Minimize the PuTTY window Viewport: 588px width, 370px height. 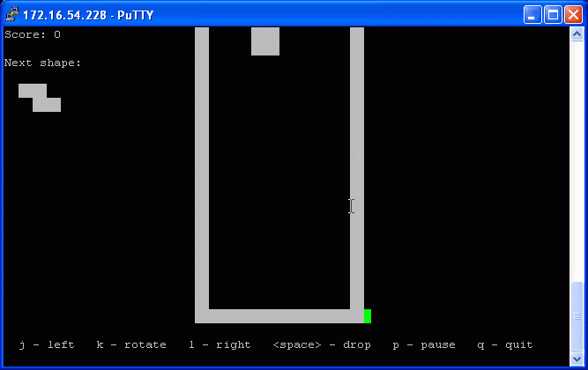tap(532, 15)
